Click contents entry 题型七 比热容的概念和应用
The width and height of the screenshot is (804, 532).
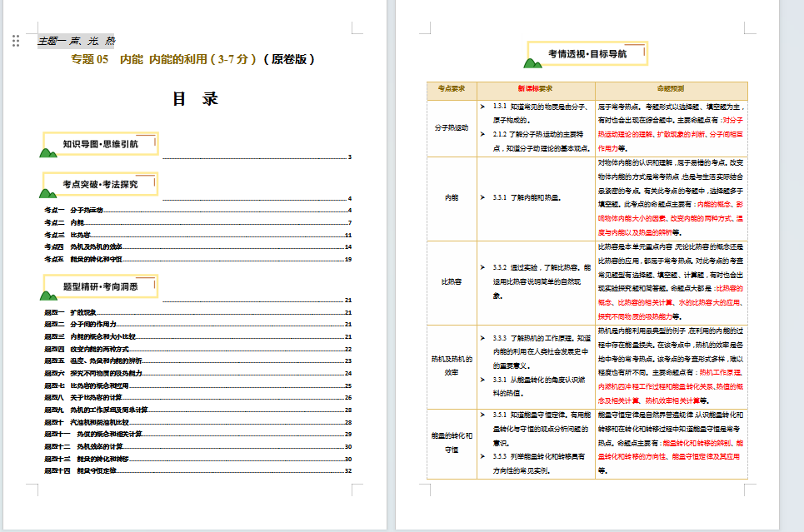[x=198, y=386]
